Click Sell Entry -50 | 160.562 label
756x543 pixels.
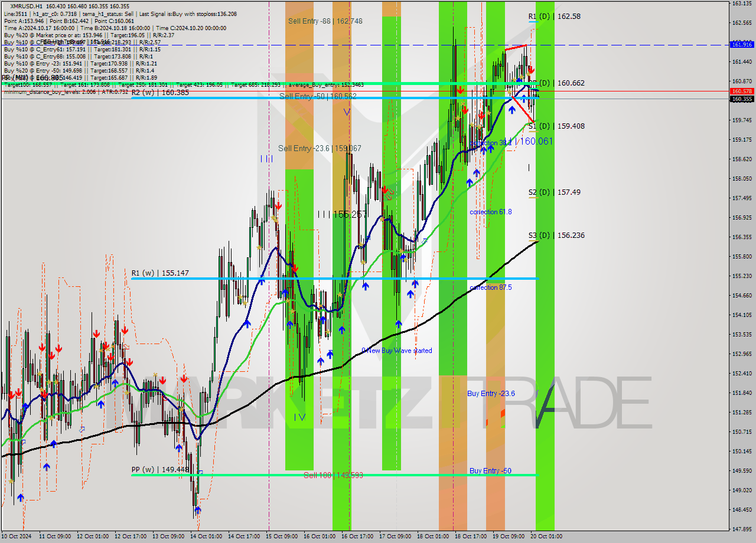coord(318,96)
